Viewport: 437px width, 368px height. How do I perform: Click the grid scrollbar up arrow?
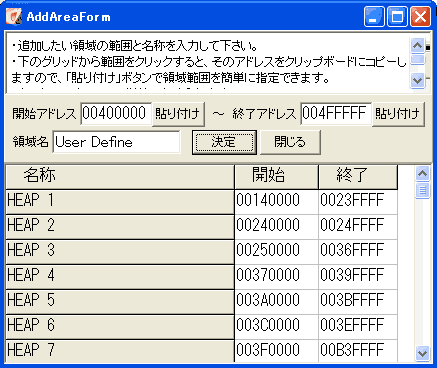click(422, 173)
